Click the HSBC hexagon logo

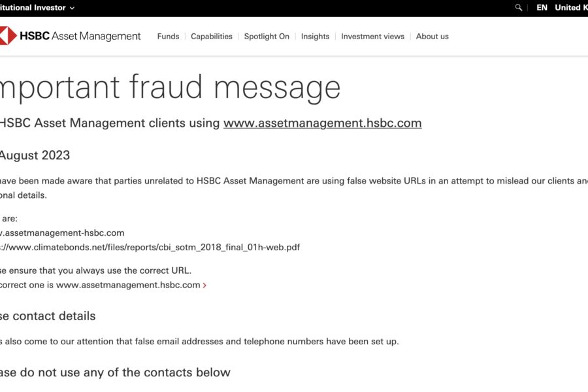pos(8,36)
